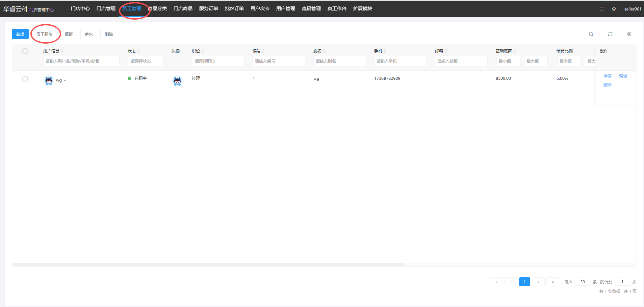Click the blue 新增 button
This screenshot has height=307, width=644.
(x=20, y=34)
